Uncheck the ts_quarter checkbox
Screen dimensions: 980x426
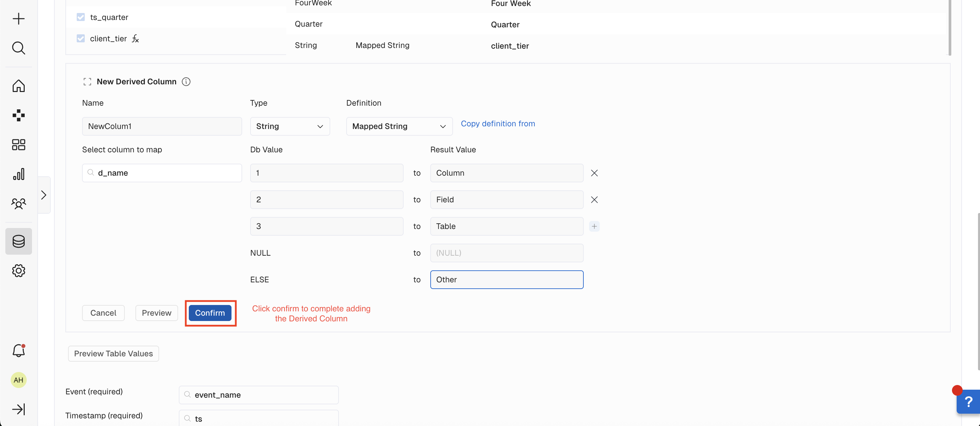[x=81, y=17]
